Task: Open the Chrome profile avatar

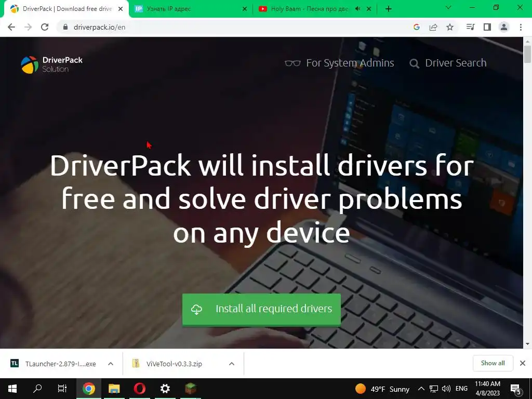Action: [x=504, y=27]
